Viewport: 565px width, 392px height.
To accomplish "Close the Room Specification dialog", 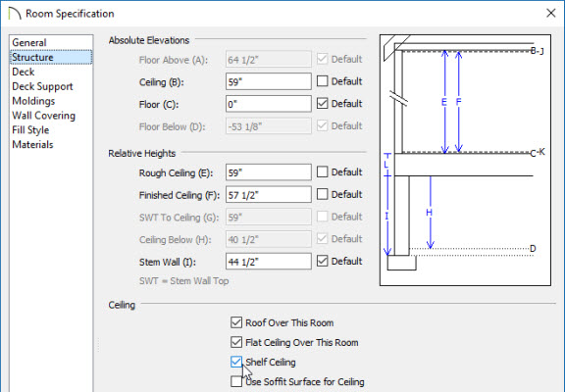I will click(550, 14).
